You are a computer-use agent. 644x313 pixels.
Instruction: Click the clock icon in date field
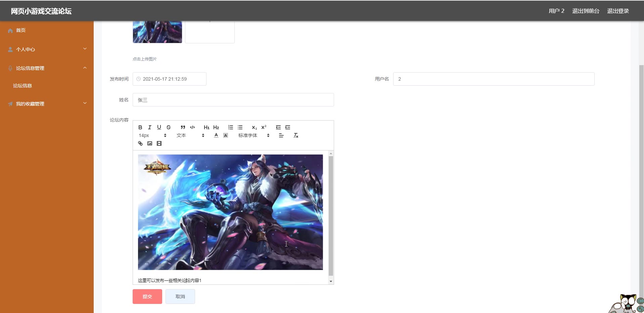[138, 79]
